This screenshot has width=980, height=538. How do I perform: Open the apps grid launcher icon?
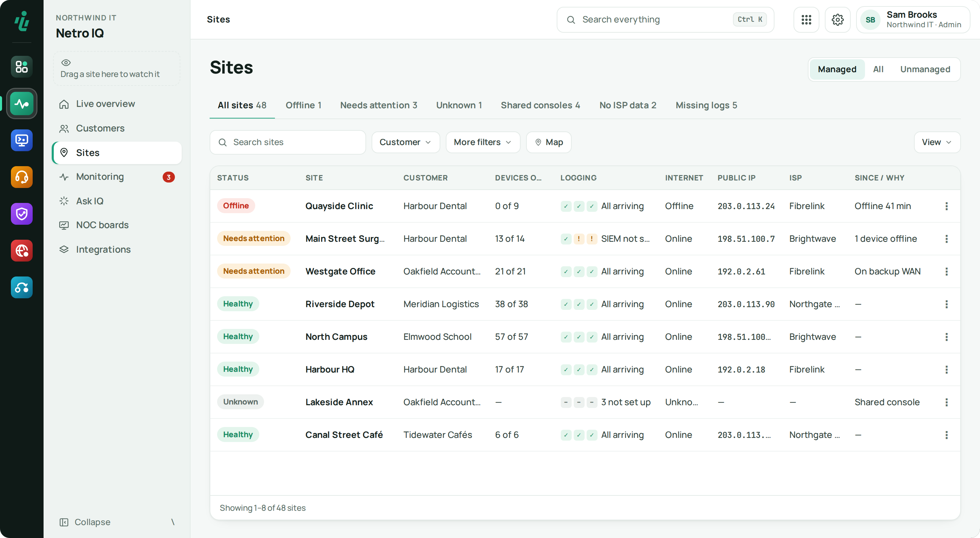806,20
